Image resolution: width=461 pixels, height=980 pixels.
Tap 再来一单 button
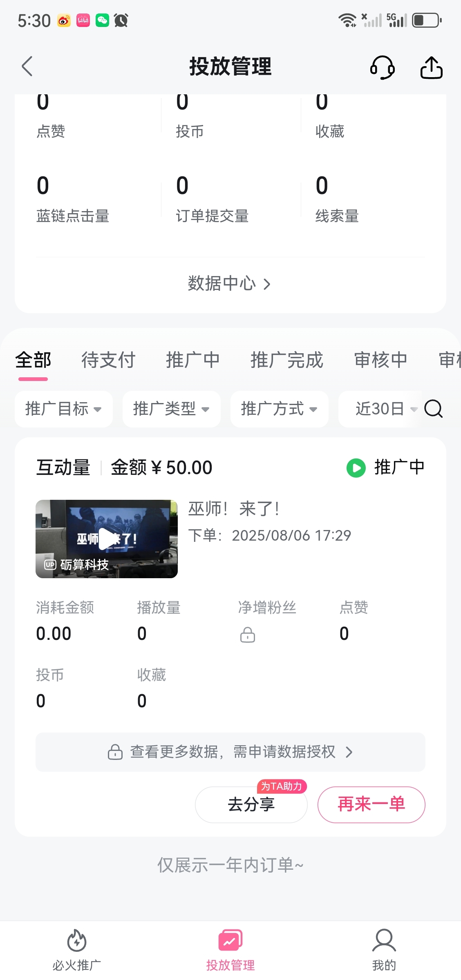371,805
